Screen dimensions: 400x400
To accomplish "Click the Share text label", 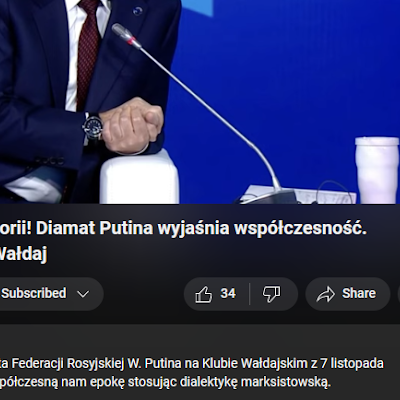I will pyautogui.click(x=359, y=293).
